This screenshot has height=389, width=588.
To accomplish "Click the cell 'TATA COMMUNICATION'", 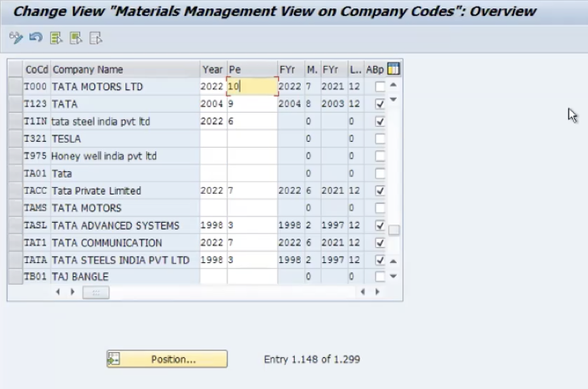I will point(125,243).
